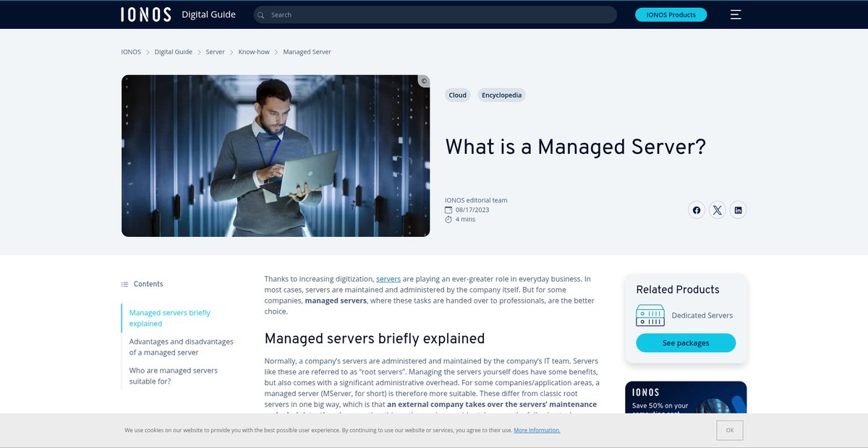The height and width of the screenshot is (448, 868).
Task: Open the servers hyperlink in intro paragraph
Action: (x=388, y=279)
